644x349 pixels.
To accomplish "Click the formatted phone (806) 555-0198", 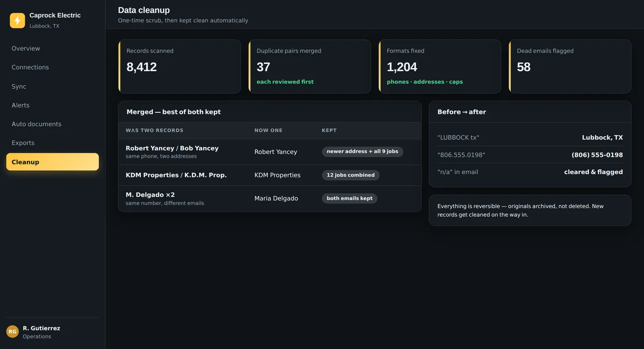I will point(597,155).
